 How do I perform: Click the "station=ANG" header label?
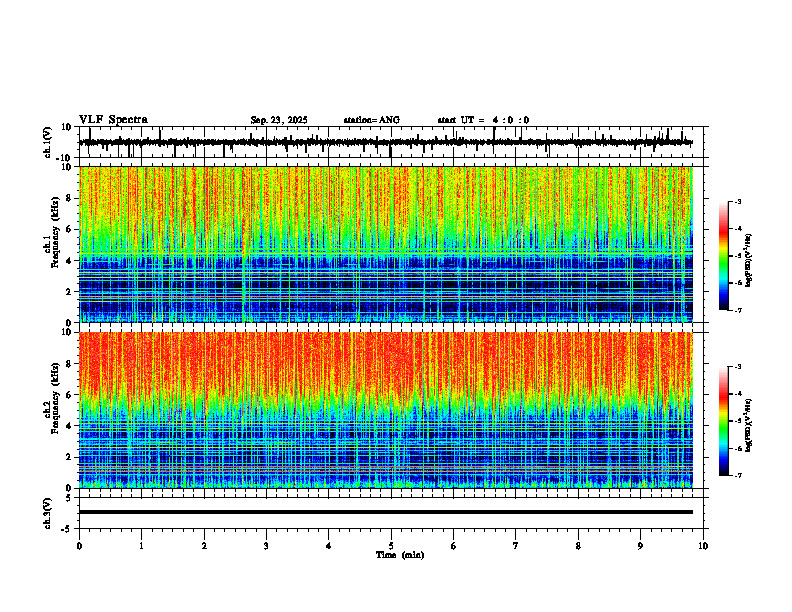tap(372, 120)
